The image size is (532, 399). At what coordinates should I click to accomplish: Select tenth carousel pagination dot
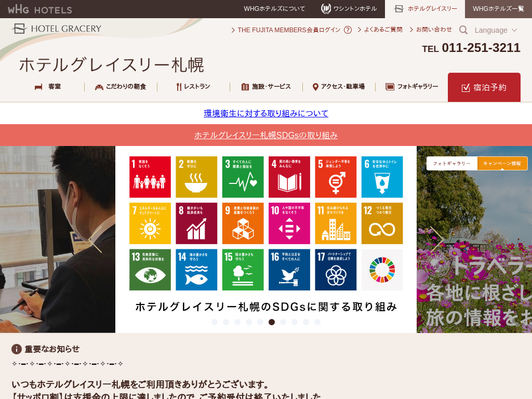pyautogui.click(x=317, y=322)
